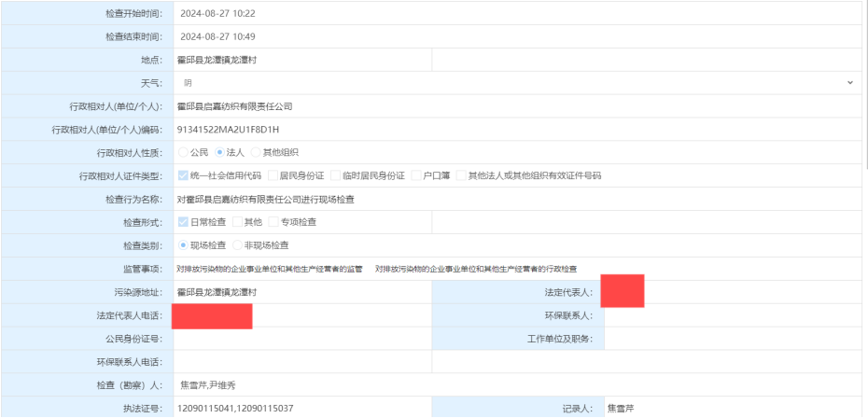Click the 地点 location field
This screenshot has height=418, width=868.
click(302, 60)
